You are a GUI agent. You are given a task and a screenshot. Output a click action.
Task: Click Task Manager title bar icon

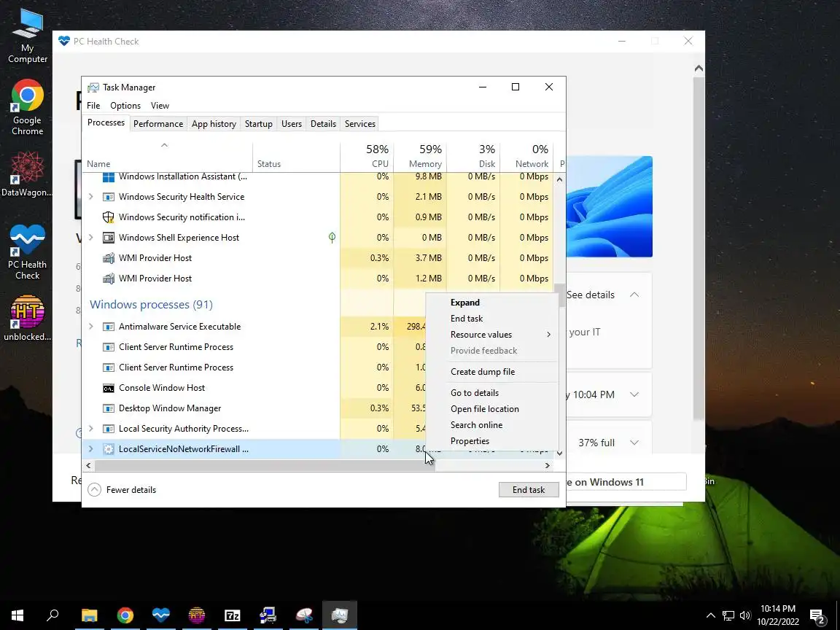(93, 87)
